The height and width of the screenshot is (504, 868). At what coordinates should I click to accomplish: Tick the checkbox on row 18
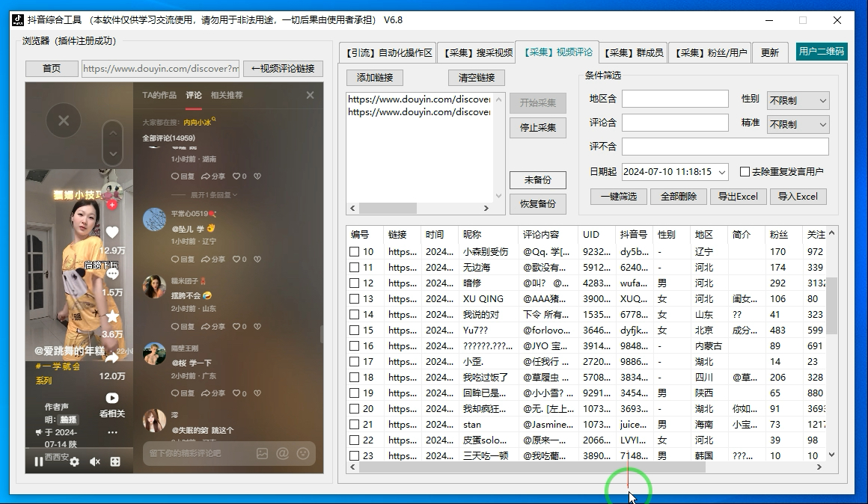[x=354, y=378]
